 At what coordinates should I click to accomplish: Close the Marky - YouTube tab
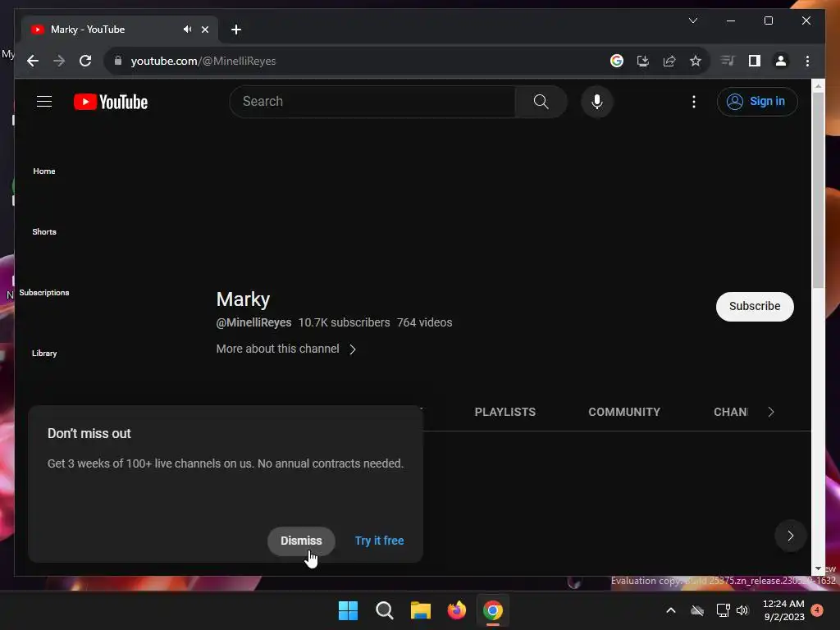[x=204, y=30]
